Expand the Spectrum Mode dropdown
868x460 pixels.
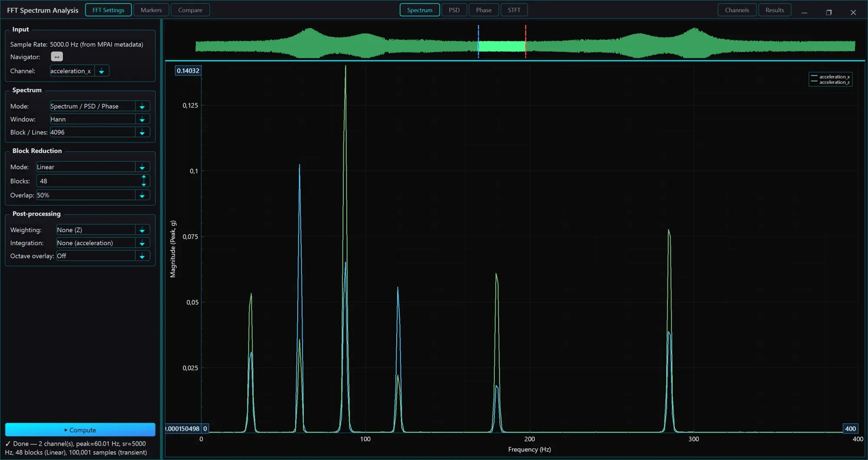click(100, 106)
